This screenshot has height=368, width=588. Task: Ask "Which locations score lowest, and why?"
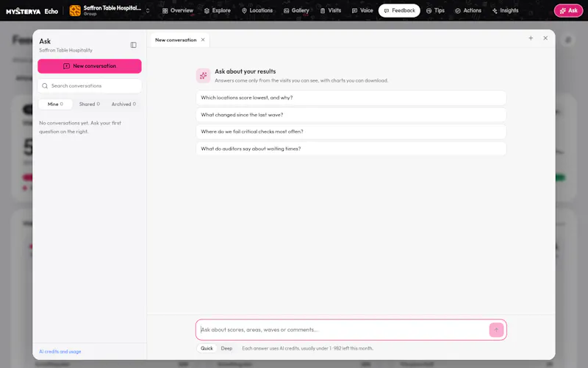pos(351,98)
